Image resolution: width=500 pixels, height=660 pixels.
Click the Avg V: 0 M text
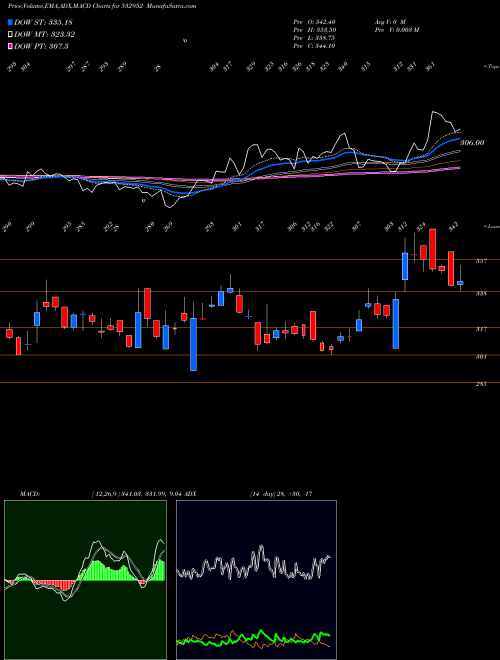pos(389,22)
